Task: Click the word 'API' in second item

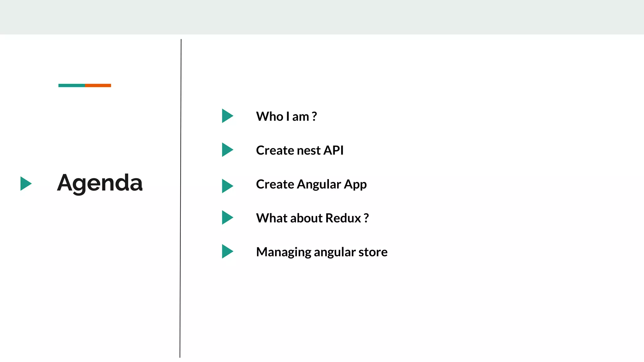Action: pyautogui.click(x=334, y=151)
